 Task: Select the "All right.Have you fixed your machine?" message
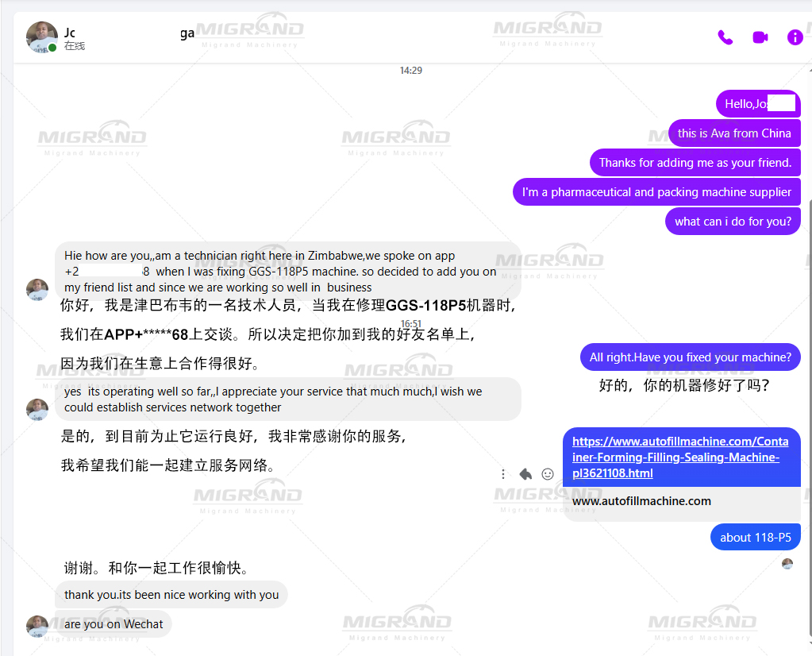[691, 357]
